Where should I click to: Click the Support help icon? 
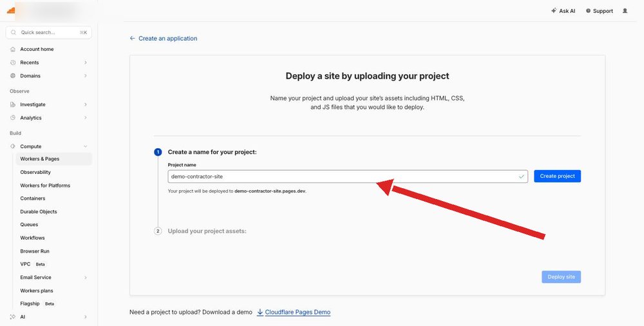click(588, 11)
